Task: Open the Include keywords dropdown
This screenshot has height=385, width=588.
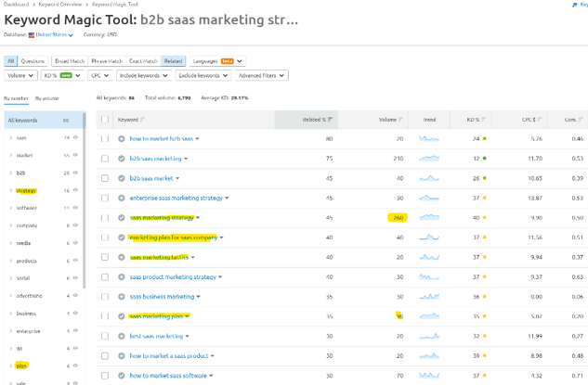Action: tap(144, 76)
